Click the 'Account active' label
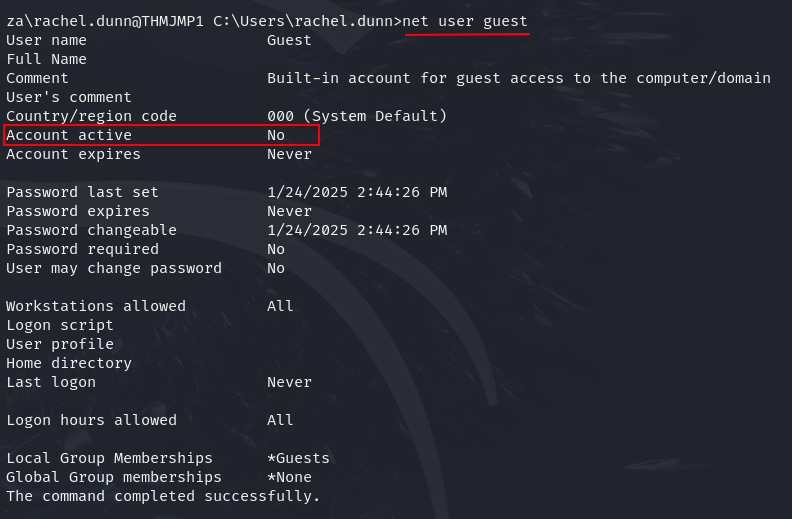This screenshot has width=792, height=519. point(69,135)
